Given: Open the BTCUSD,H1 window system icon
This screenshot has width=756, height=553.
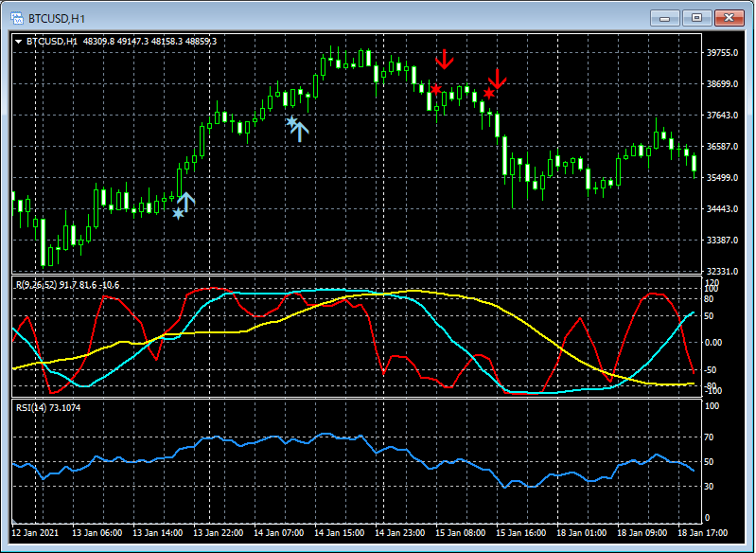Looking at the screenshot, I should click(x=17, y=17).
